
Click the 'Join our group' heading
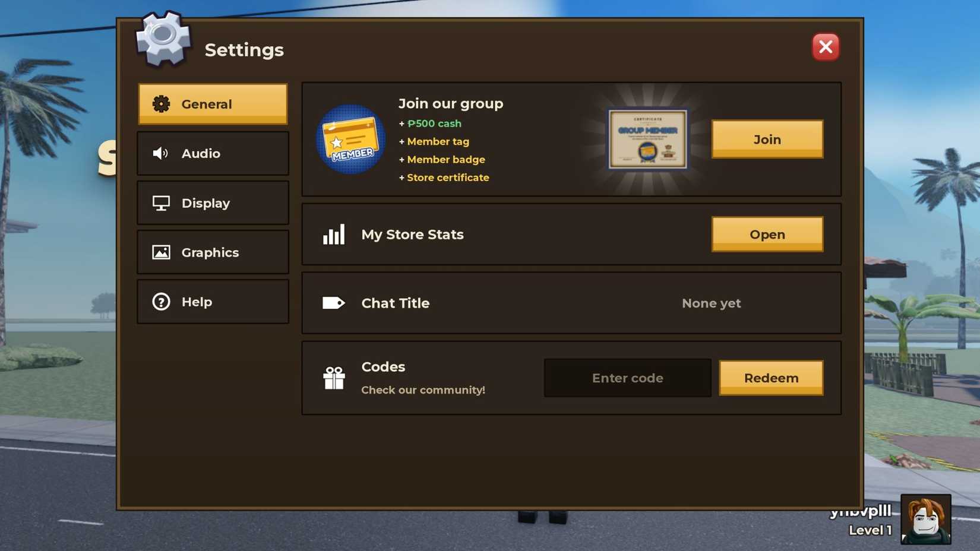451,103
